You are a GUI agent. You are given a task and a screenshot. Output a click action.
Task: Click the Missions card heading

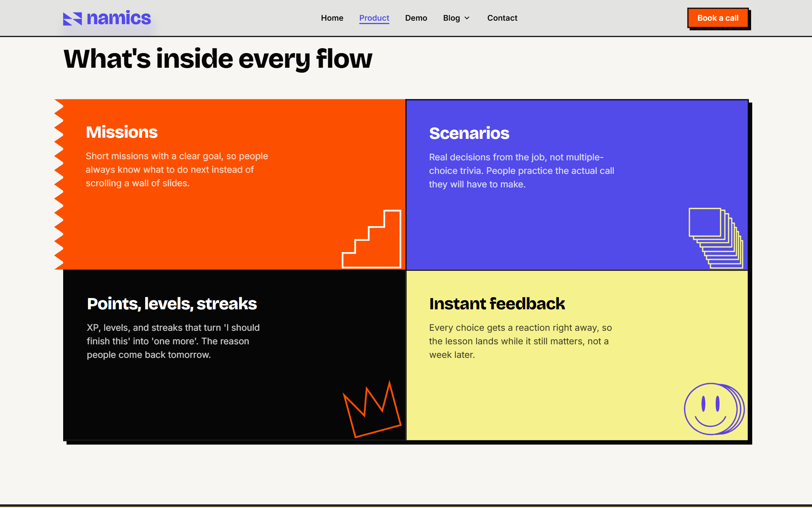(x=122, y=132)
